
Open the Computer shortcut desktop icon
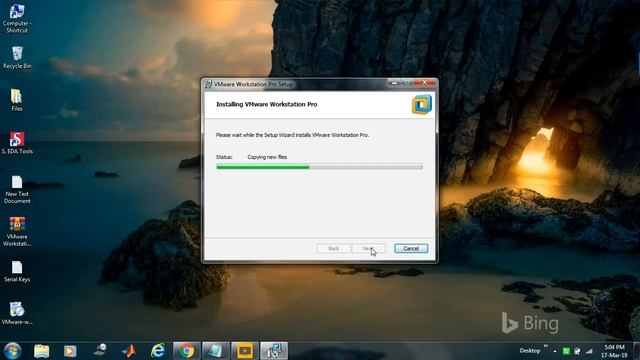point(17,18)
